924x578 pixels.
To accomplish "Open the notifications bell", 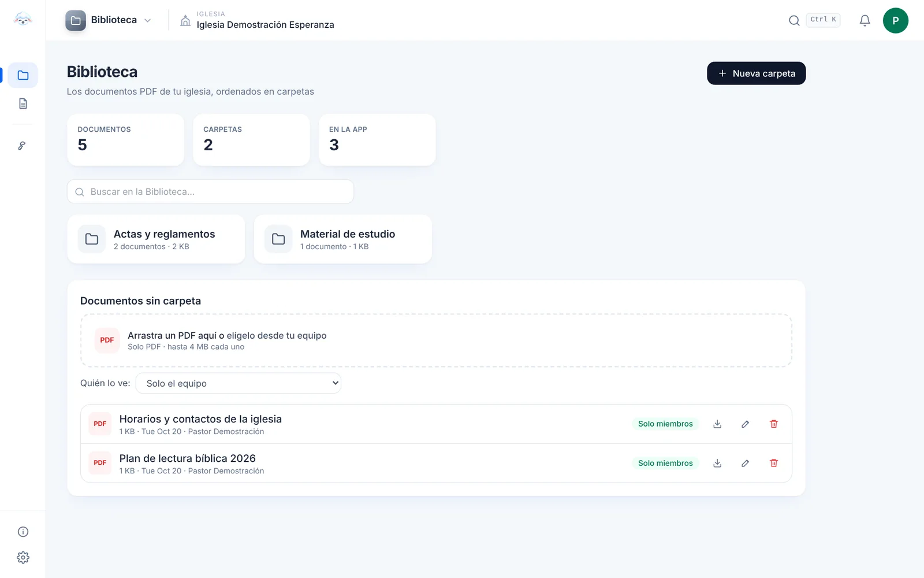I will point(865,21).
